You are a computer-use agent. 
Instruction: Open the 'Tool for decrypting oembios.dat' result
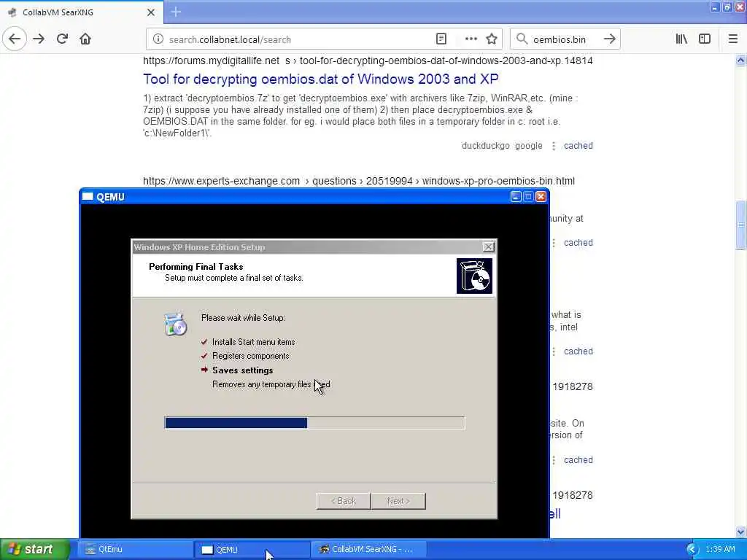(321, 79)
